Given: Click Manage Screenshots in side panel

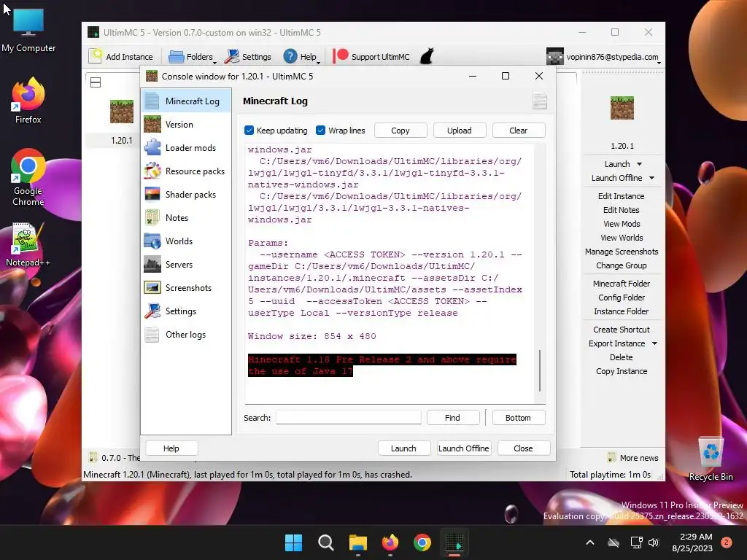Looking at the screenshot, I should point(622,252).
